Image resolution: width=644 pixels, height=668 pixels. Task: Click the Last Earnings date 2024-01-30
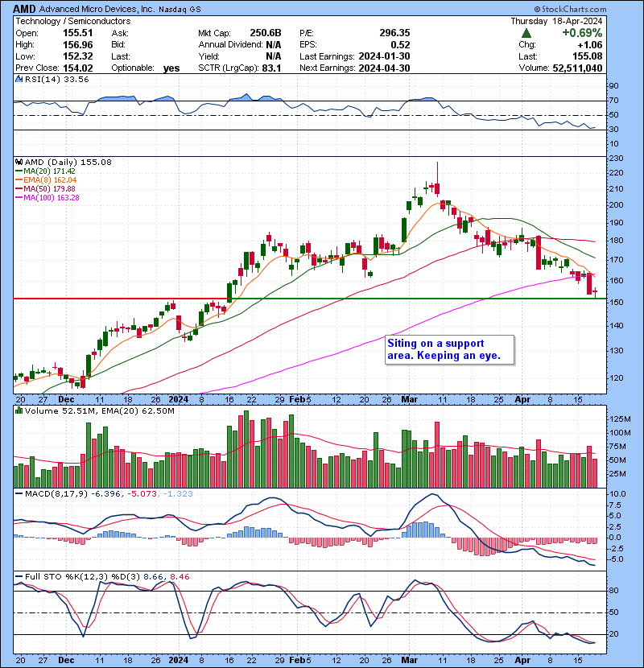[x=385, y=56]
